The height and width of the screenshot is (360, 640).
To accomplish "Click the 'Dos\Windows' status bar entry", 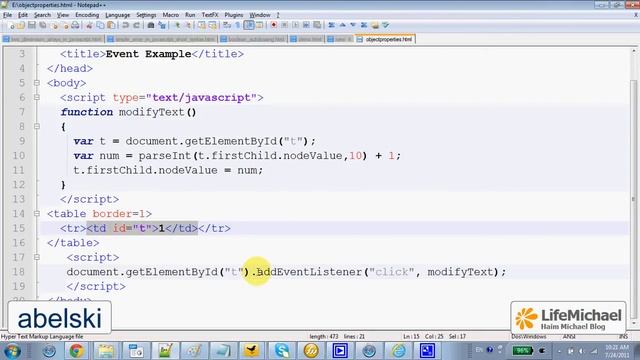I will [x=529, y=336].
